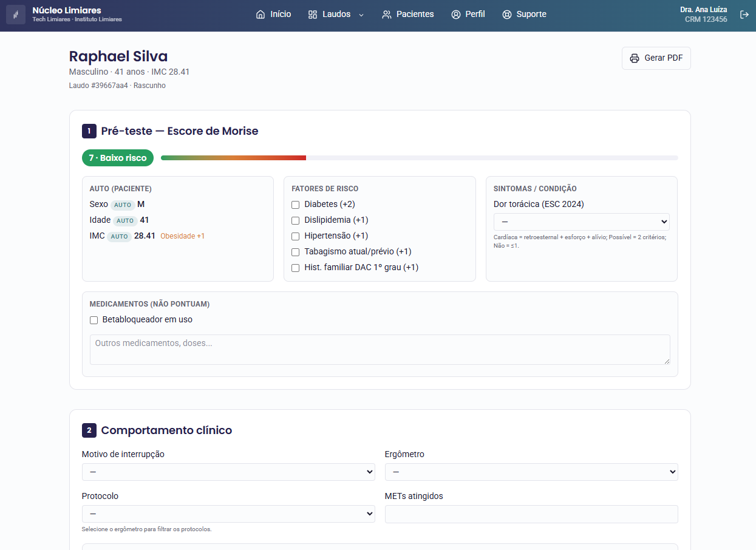
Task: Click the SINTOMAS / CONDIÇÃO heading
Action: (535, 189)
